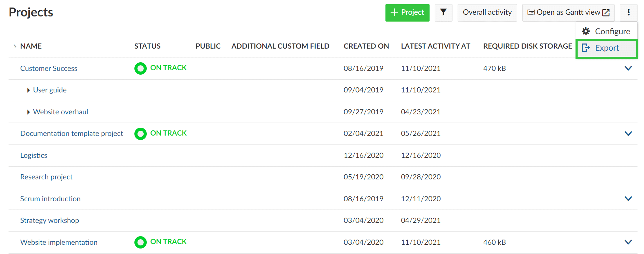Screen dimensions: 644x254
Task: Open the Logistics project link
Action: (34, 155)
